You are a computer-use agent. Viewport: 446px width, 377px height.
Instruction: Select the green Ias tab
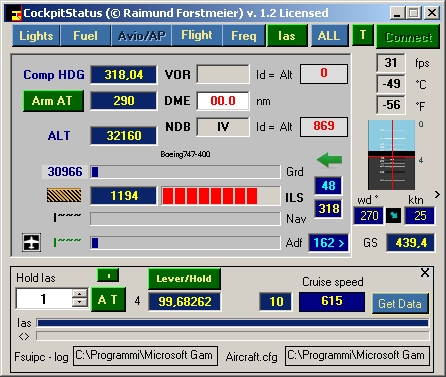[287, 35]
